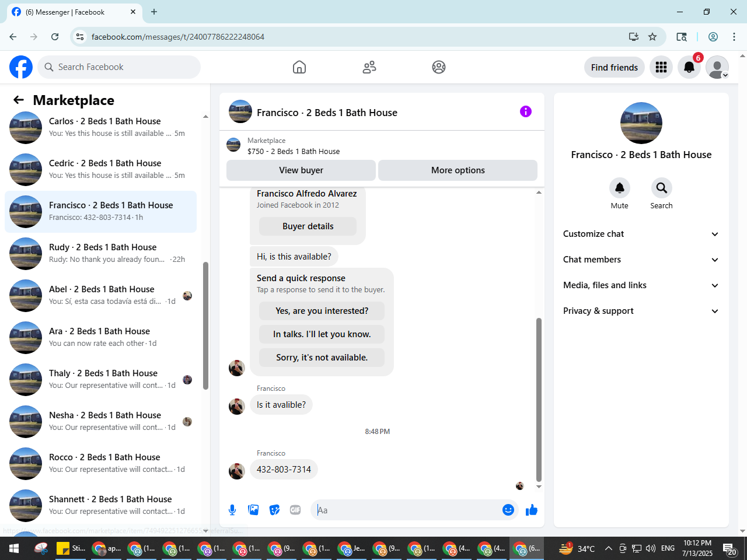Viewport: 747px width, 560px height.
Task: Open the Windows notification center icon
Action: [730, 548]
